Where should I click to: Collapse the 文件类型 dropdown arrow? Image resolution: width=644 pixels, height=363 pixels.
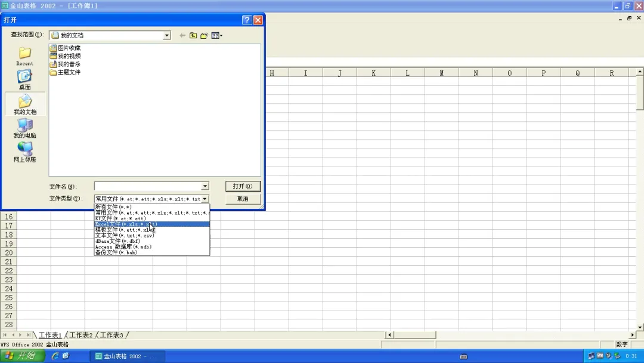(205, 199)
